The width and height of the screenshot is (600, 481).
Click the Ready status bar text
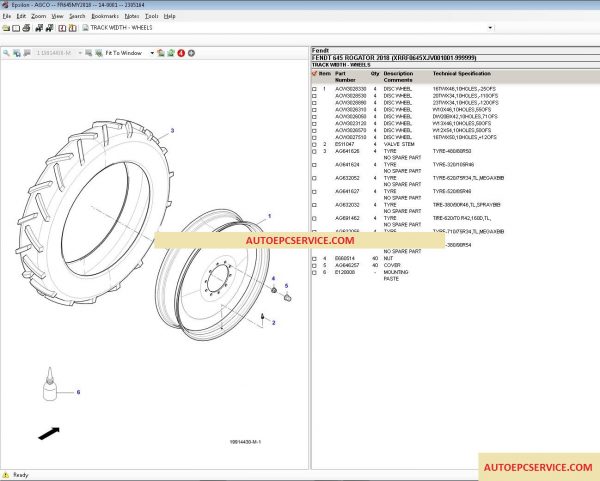click(x=21, y=475)
